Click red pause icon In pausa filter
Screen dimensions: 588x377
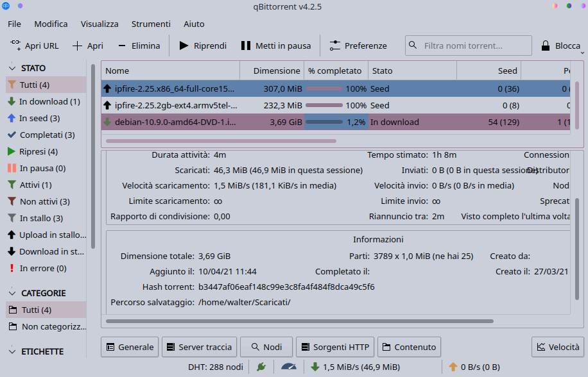[x=12, y=168]
